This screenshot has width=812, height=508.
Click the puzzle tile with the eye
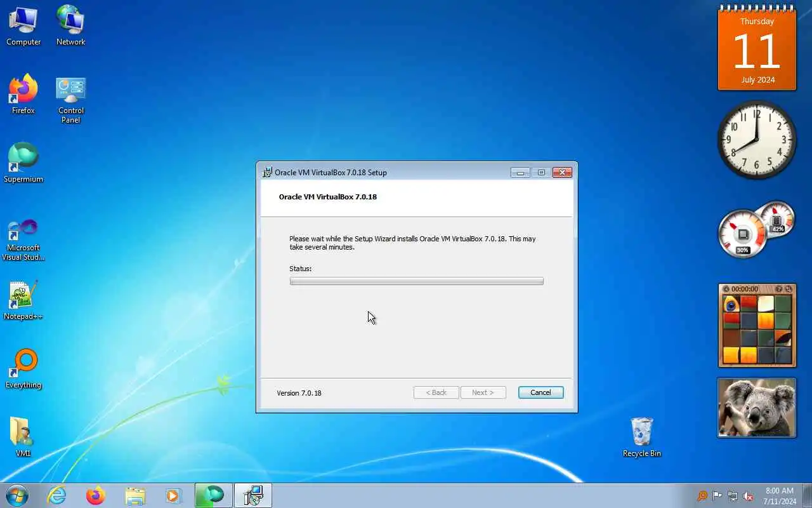731,304
